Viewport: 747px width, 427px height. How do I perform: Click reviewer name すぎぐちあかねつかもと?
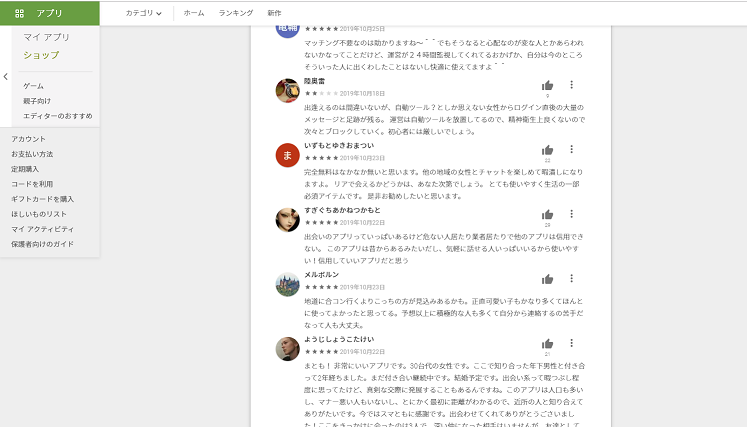pyautogui.click(x=342, y=210)
